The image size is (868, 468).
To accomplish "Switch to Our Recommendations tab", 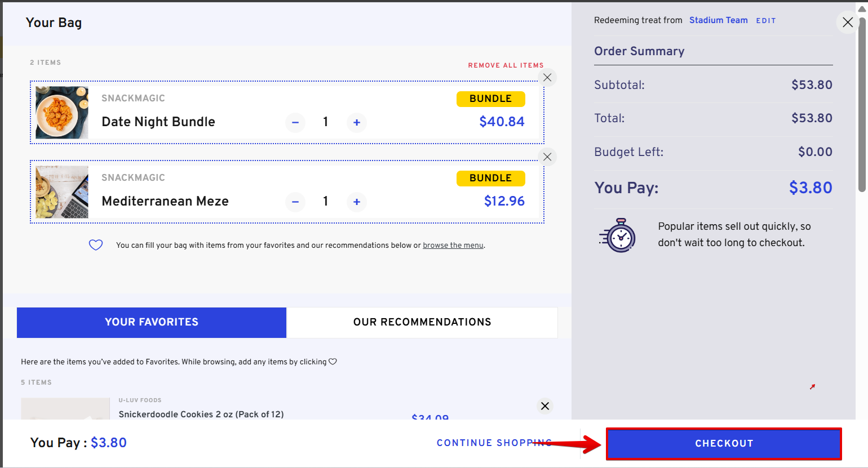I will click(422, 322).
